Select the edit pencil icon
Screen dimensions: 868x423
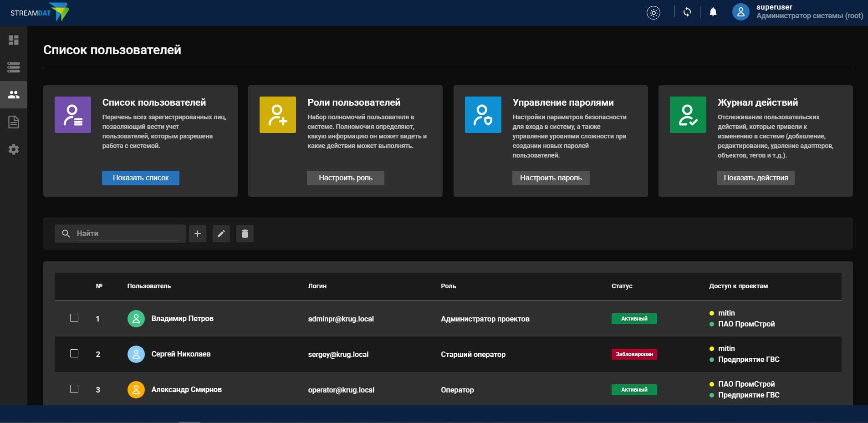[x=221, y=234]
